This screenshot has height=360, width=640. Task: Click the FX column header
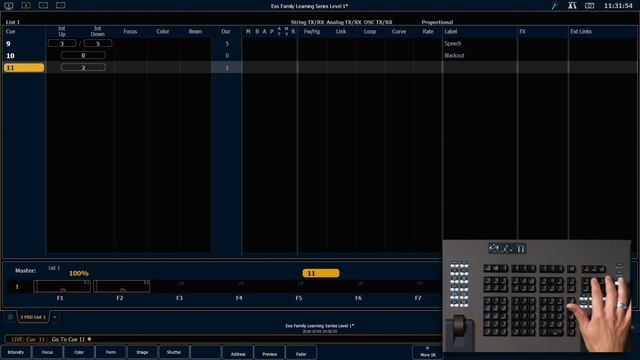[x=522, y=31]
